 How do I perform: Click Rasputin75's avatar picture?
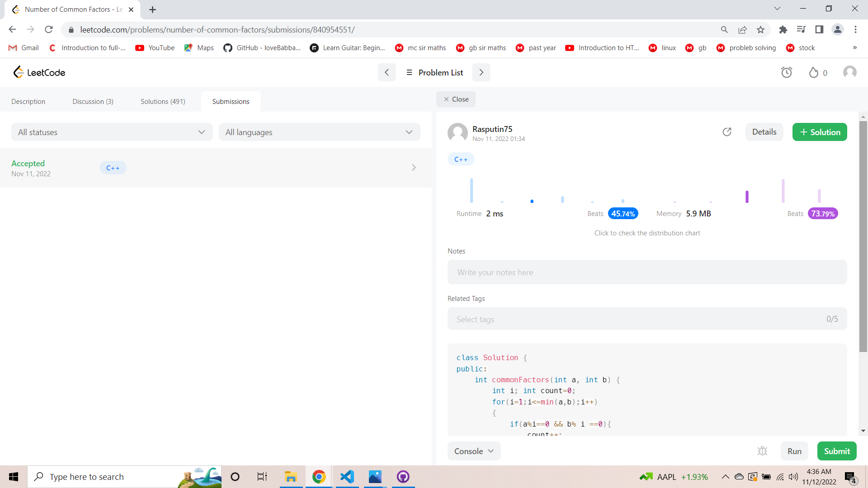click(458, 133)
